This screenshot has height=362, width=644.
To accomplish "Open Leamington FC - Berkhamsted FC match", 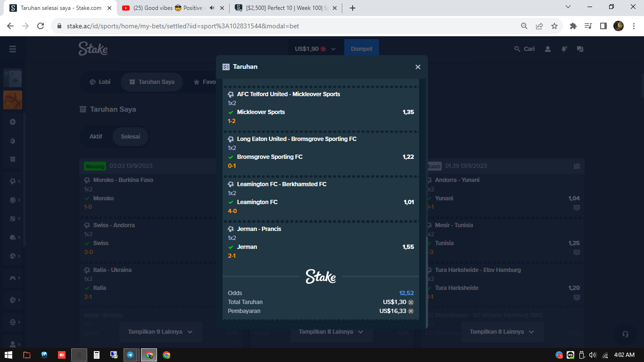I will (281, 184).
